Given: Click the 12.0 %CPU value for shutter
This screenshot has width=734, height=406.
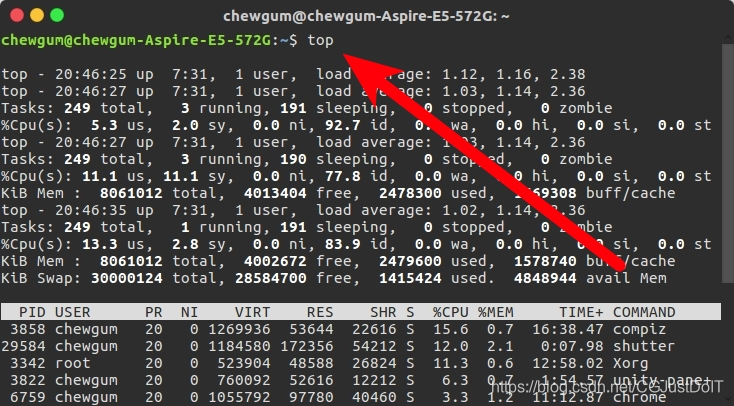Looking at the screenshot, I should [450, 347].
